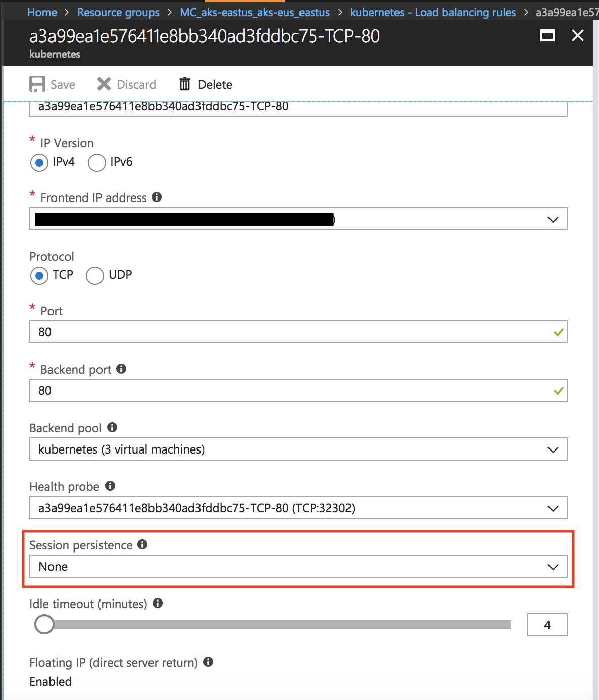Image resolution: width=599 pixels, height=700 pixels.
Task: Open the Backend pool dropdown
Action: [553, 449]
